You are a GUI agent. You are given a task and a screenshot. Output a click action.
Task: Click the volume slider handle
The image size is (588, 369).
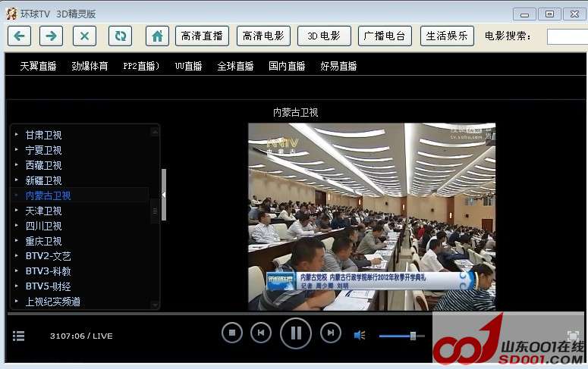point(413,336)
